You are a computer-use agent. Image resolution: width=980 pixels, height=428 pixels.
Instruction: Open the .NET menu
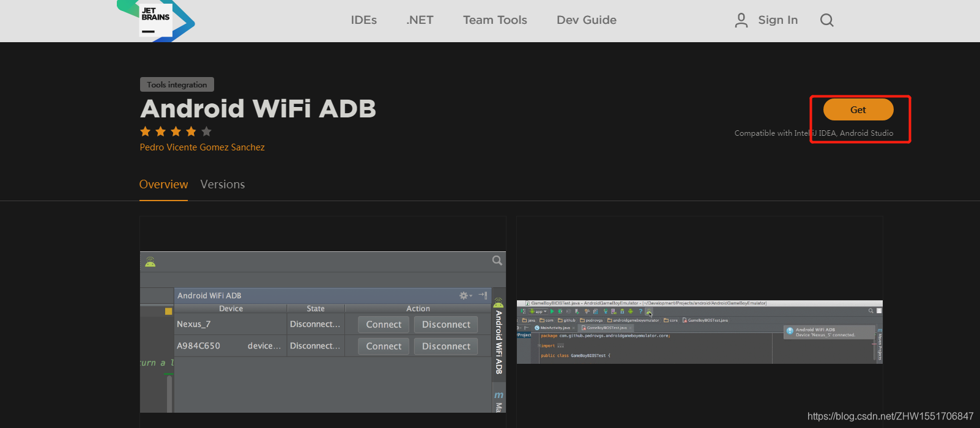tap(420, 20)
